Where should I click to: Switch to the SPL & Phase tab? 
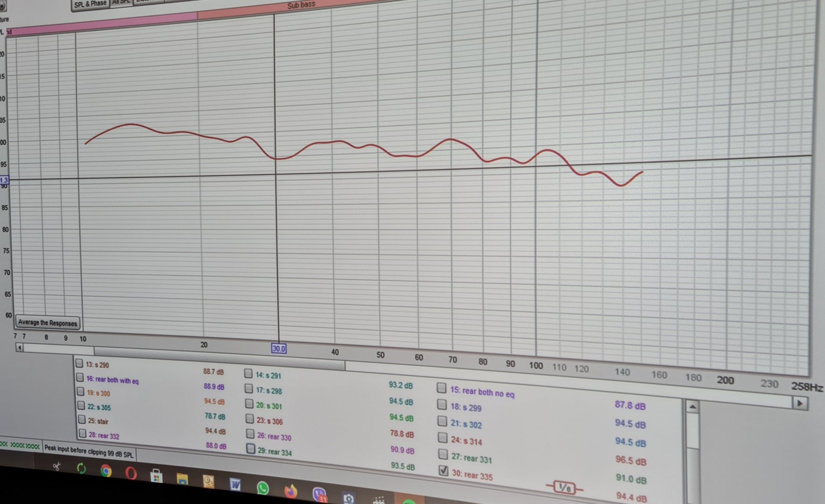[90, 4]
